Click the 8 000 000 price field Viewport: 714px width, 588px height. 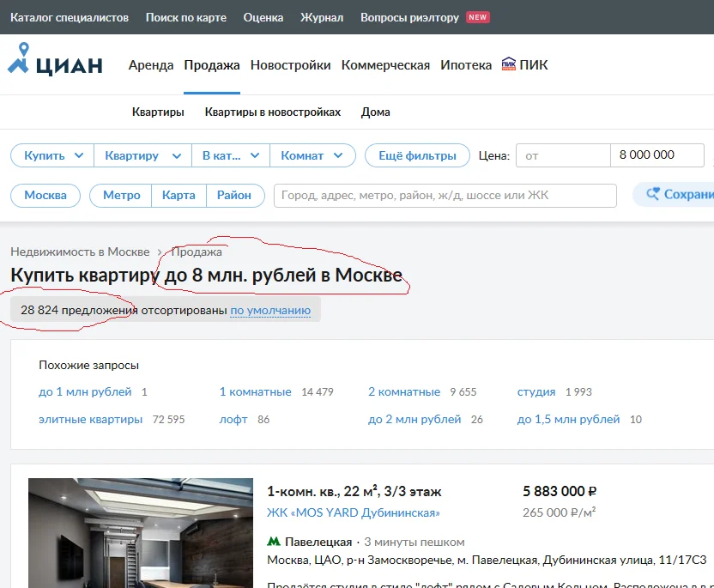point(657,155)
